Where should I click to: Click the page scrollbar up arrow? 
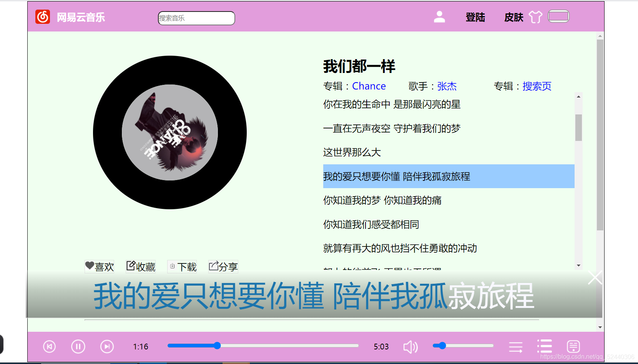tap(600, 36)
